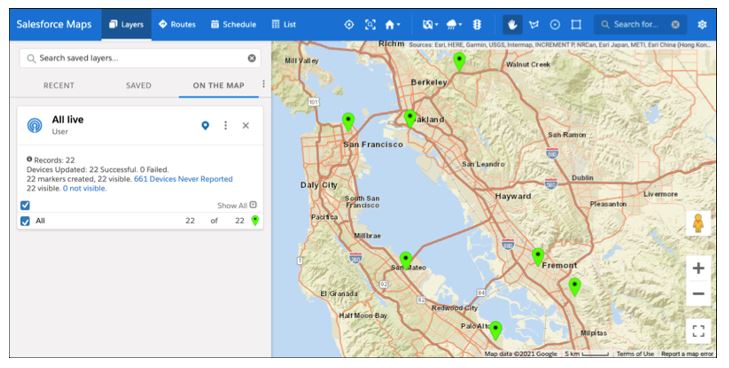This screenshot has width=729, height=368.
Task: Click the marker near Walnut Creek
Action: click(459, 62)
